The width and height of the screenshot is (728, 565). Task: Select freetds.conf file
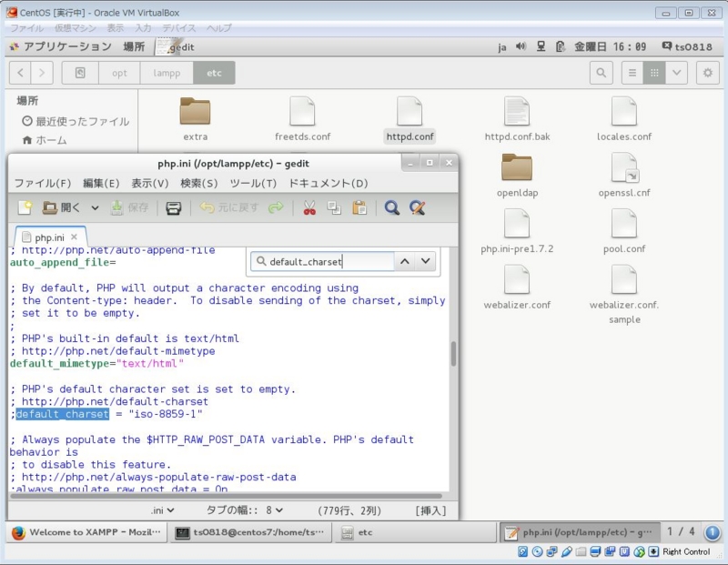coord(302,119)
